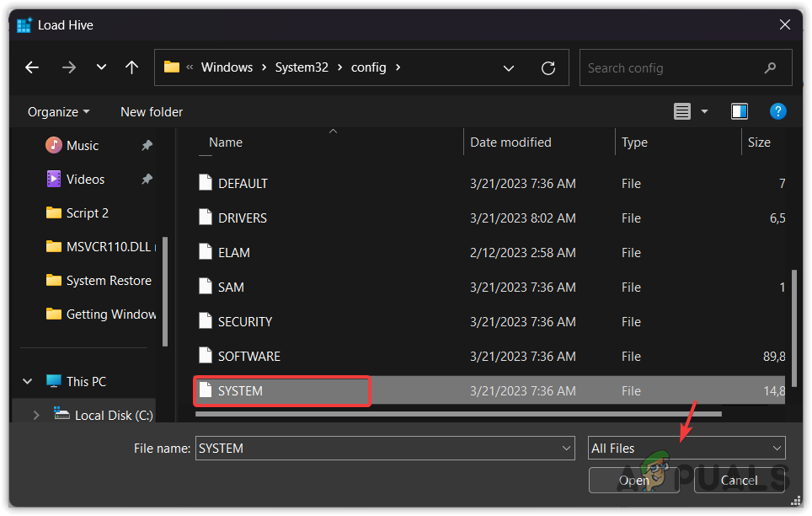Sort files by Date modified column
Screen dimensions: 812x516
coord(510,142)
